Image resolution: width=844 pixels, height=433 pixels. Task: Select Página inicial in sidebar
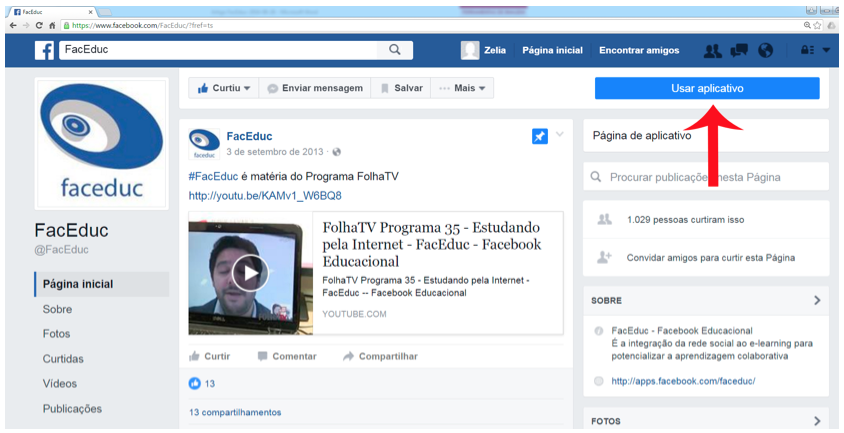(102, 284)
